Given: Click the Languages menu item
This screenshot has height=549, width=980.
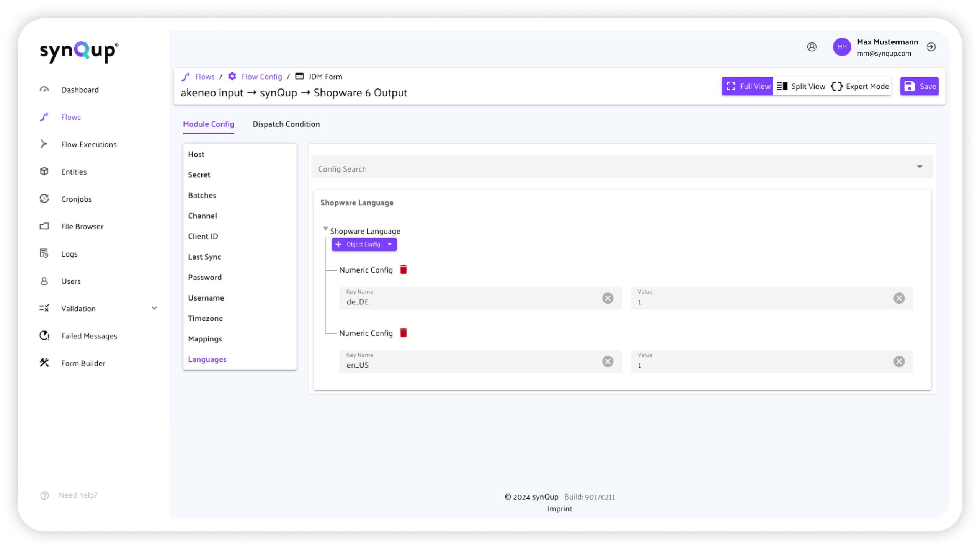Looking at the screenshot, I should click(207, 359).
